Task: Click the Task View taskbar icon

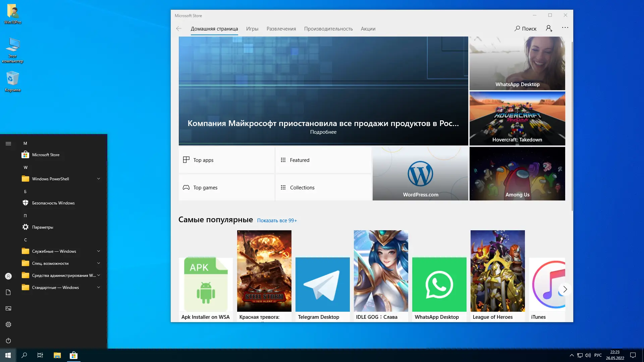Action: 40,355
